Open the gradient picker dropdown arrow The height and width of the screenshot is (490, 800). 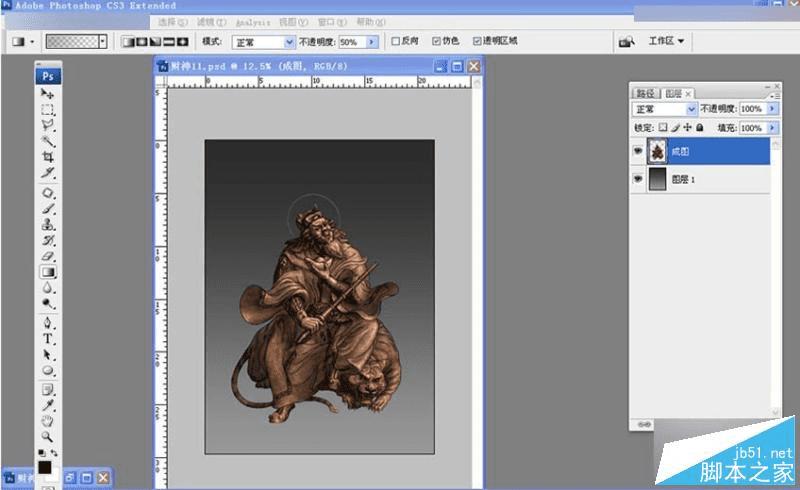(x=103, y=42)
